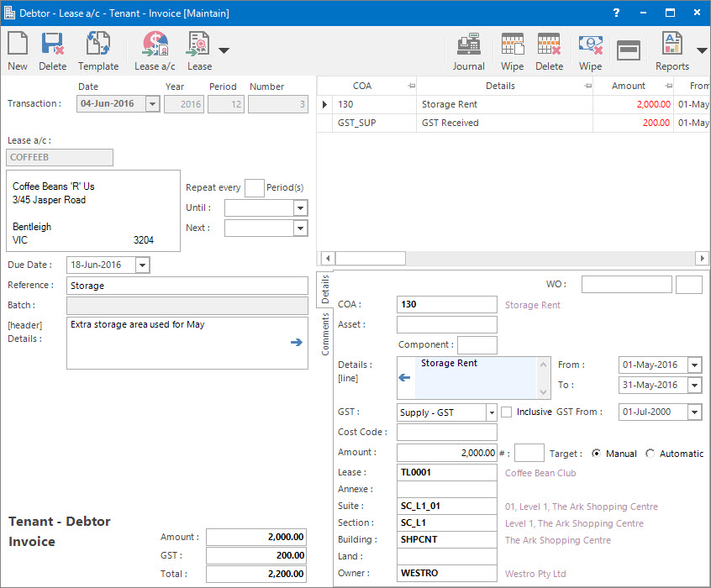Click the Wipe icon with money symbol
711x588 pixels.
click(x=590, y=50)
